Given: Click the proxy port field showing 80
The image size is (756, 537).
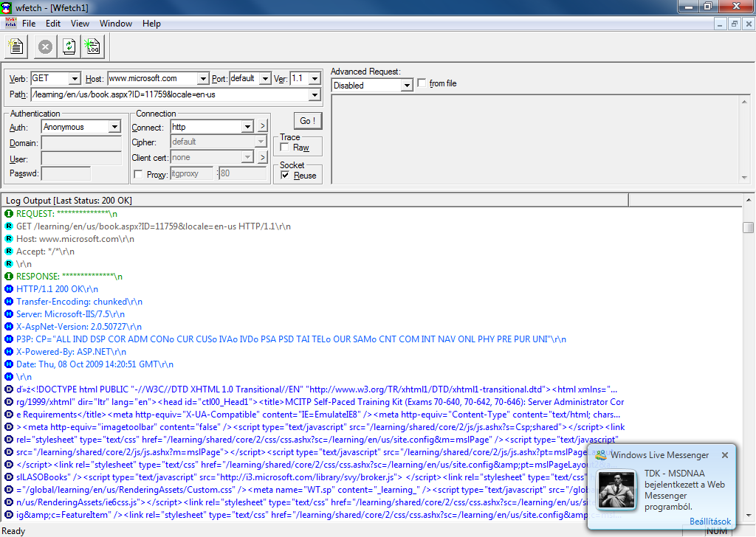Looking at the screenshot, I should pyautogui.click(x=242, y=173).
